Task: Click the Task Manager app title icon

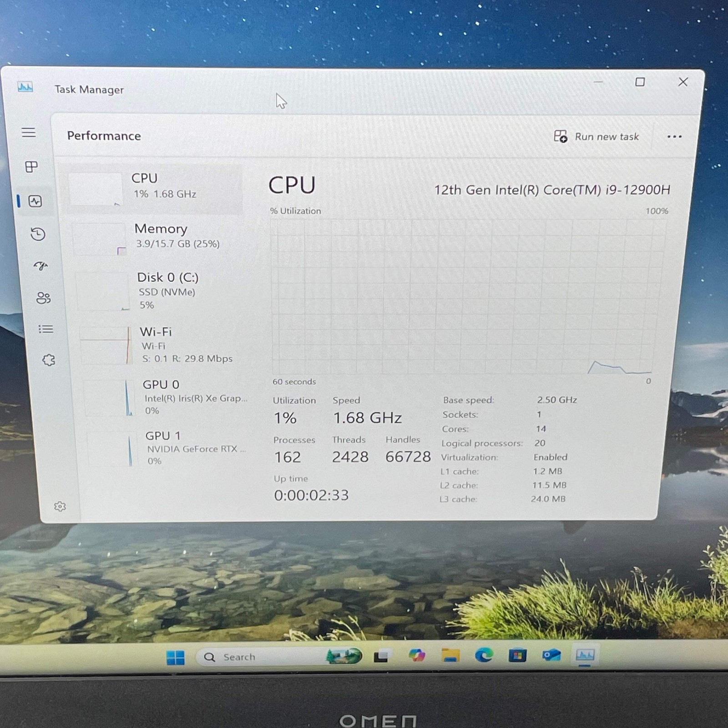Action: [x=25, y=86]
